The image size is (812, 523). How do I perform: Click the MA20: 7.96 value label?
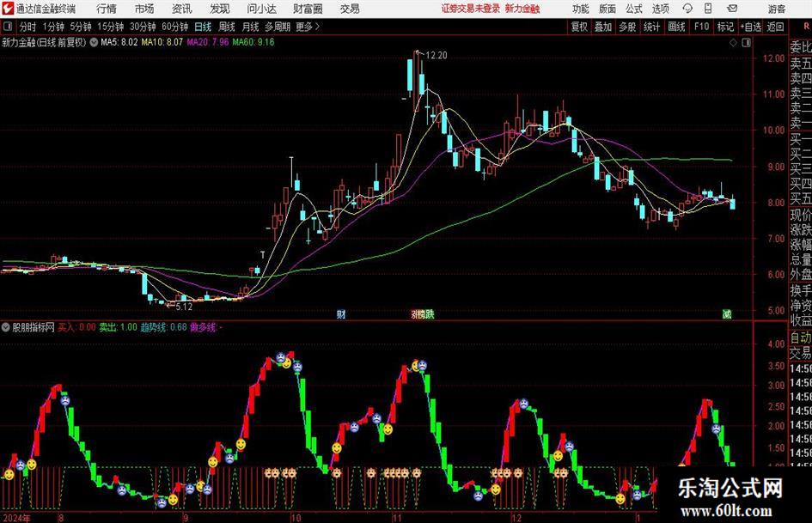pos(208,42)
